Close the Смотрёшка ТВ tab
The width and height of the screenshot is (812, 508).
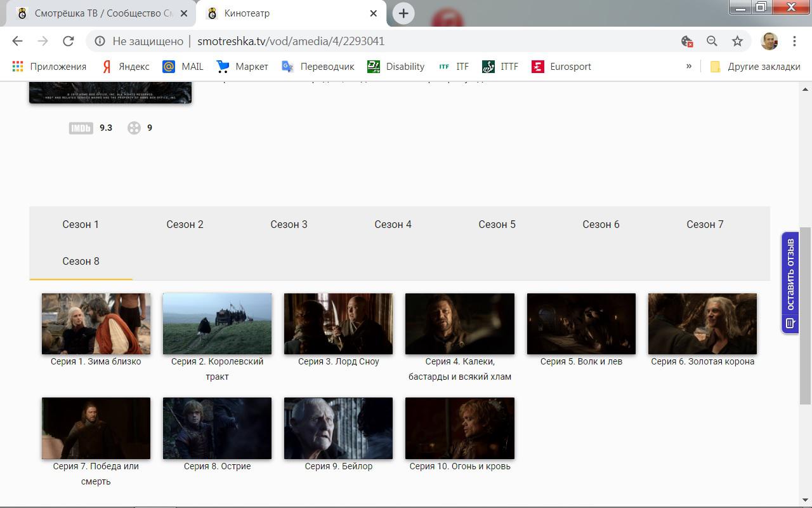click(184, 13)
